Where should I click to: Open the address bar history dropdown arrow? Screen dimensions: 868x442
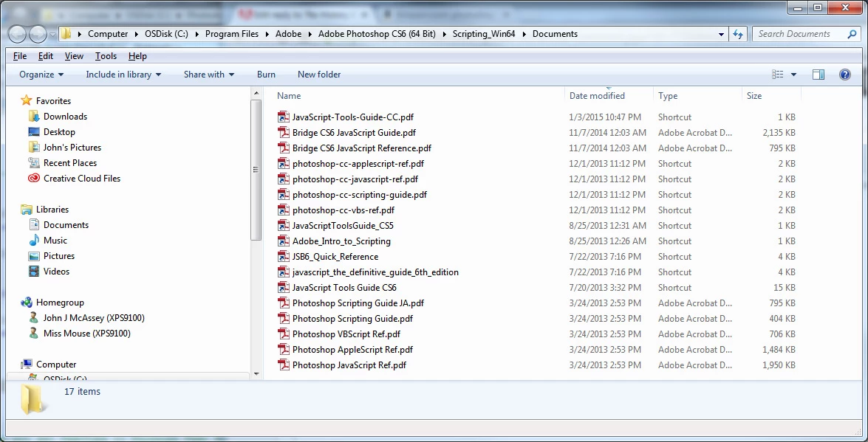(721, 34)
